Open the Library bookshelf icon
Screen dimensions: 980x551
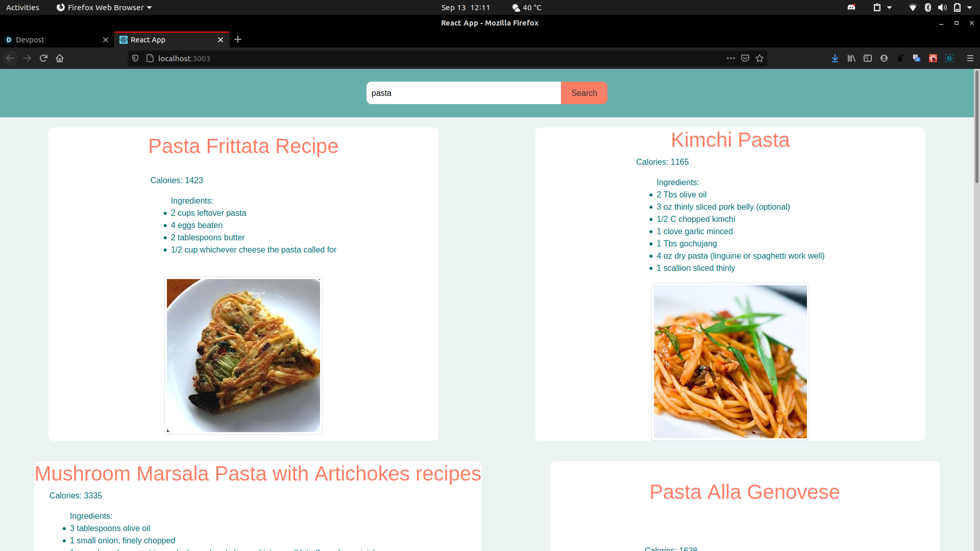(851, 58)
